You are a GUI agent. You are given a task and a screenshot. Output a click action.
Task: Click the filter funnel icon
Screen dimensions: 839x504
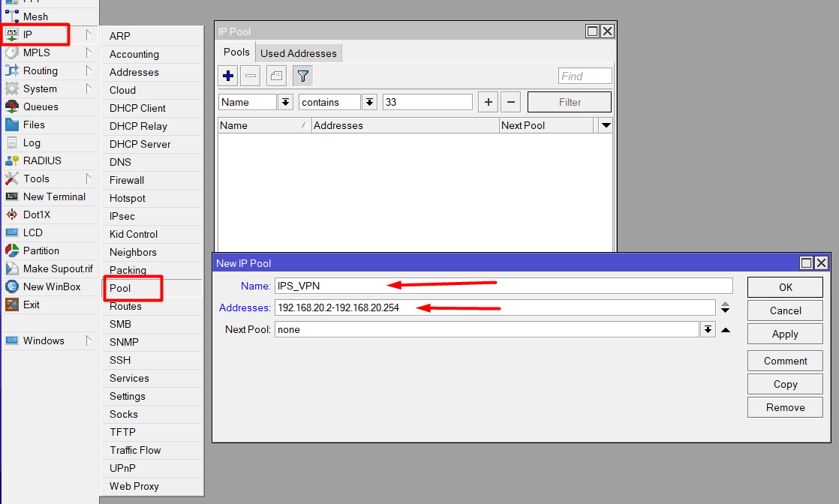[x=302, y=76]
